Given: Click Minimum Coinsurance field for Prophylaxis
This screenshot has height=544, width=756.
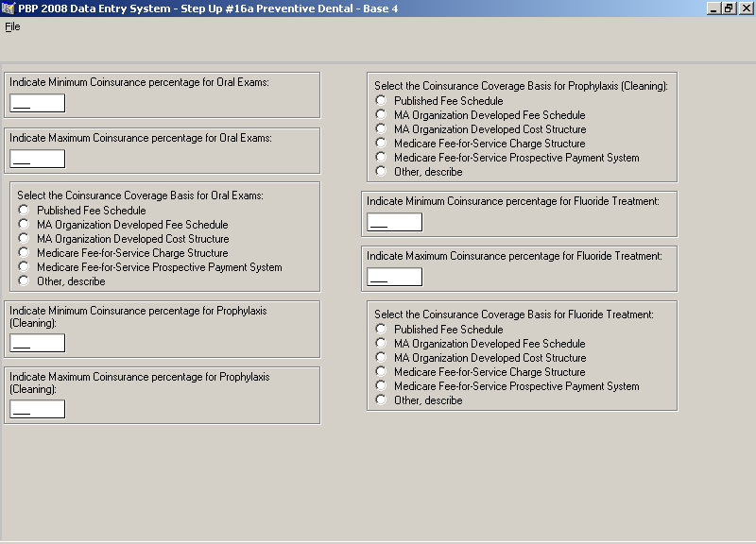Looking at the screenshot, I should pyautogui.click(x=38, y=343).
